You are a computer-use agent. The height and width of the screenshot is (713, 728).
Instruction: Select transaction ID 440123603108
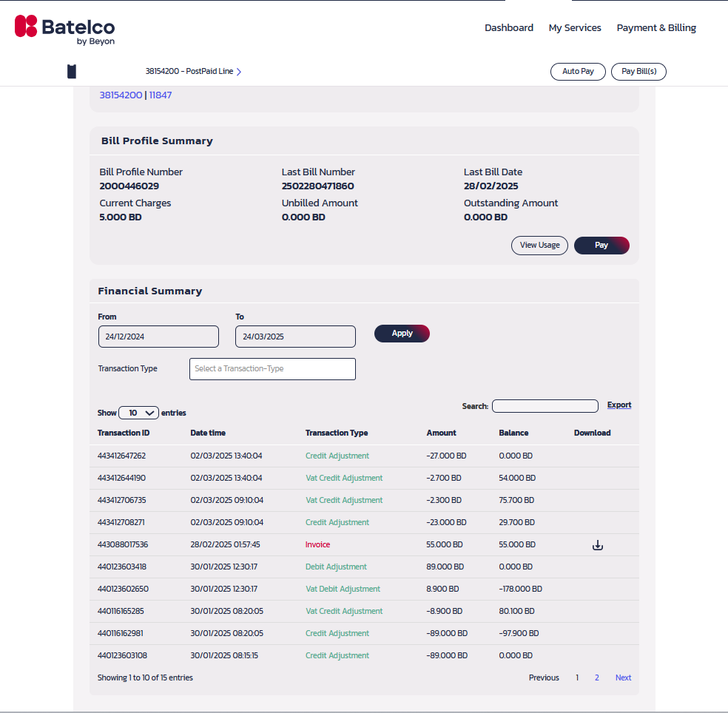pos(122,655)
